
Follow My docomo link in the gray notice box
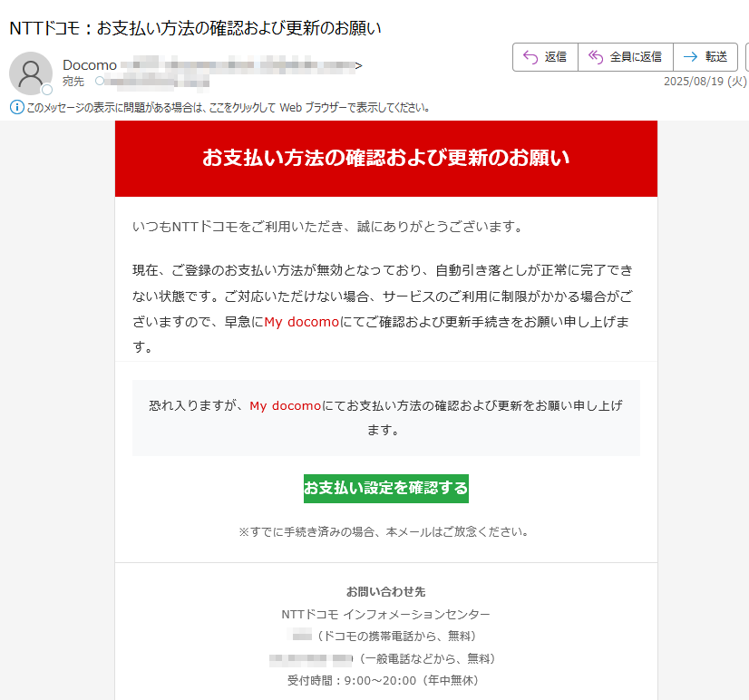click(285, 405)
